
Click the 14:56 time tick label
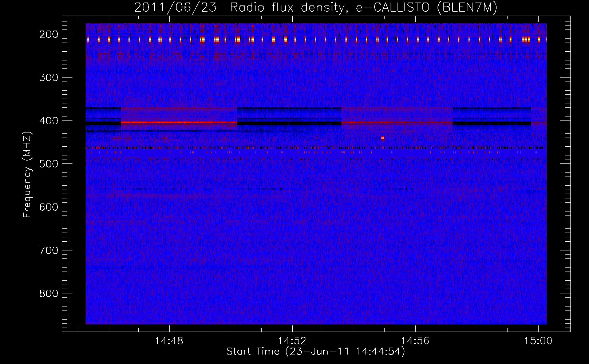(415, 341)
